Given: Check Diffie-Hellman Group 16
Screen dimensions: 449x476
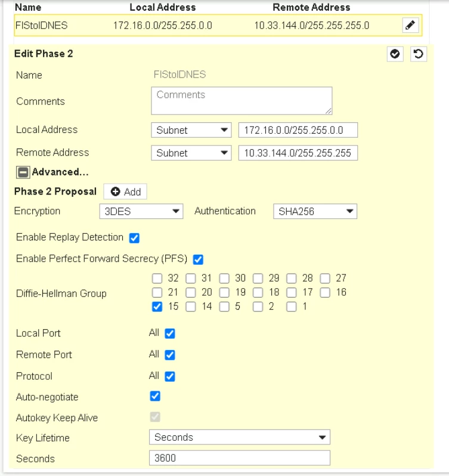Looking at the screenshot, I should click(325, 292).
